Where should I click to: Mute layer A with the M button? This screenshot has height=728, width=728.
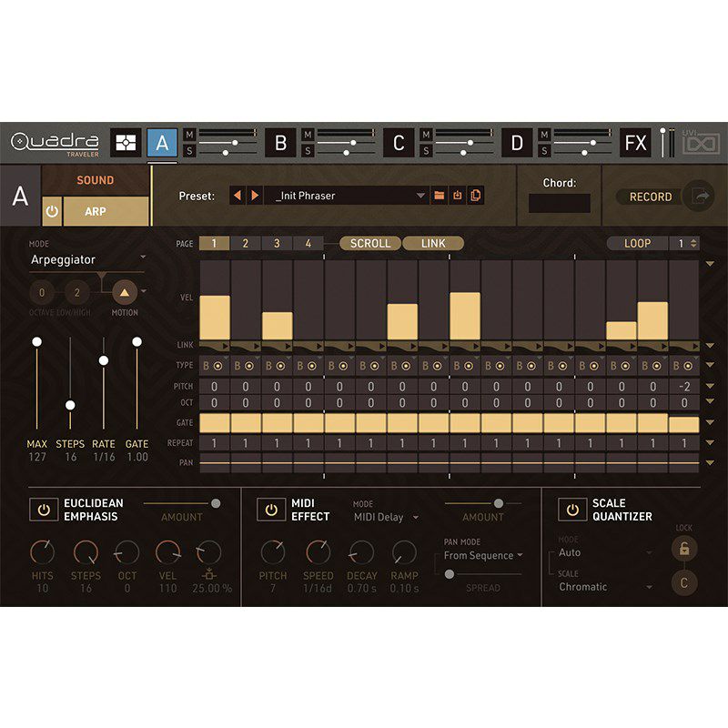[x=189, y=135]
